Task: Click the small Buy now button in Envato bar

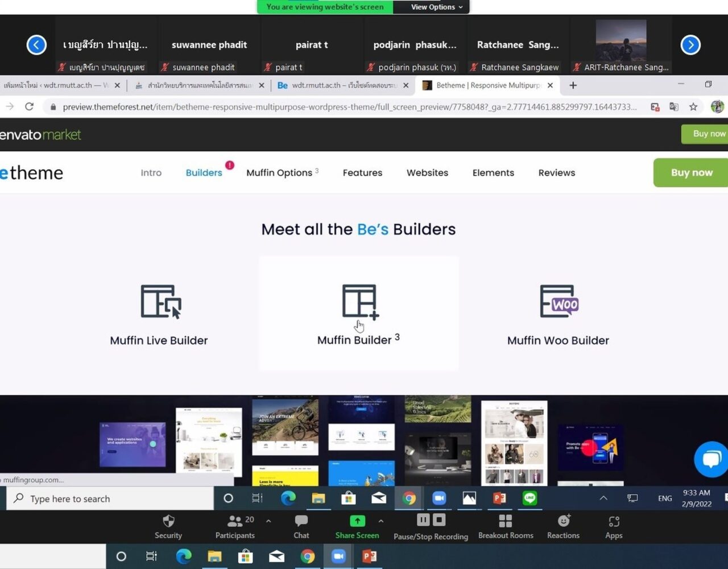Action: tap(705, 134)
